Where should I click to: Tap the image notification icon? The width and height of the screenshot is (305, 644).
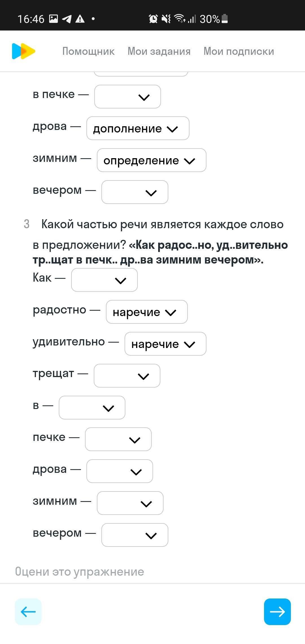click(x=53, y=19)
